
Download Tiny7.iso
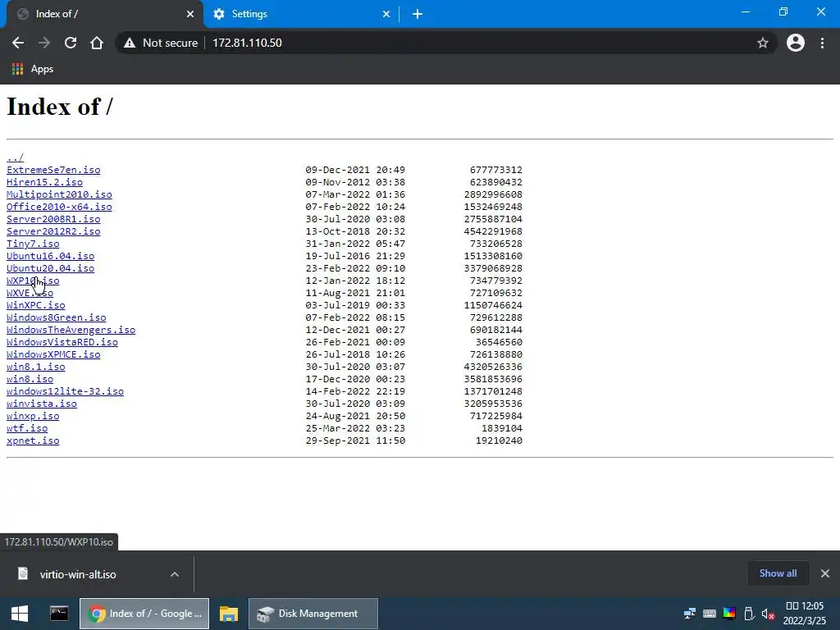click(x=33, y=244)
